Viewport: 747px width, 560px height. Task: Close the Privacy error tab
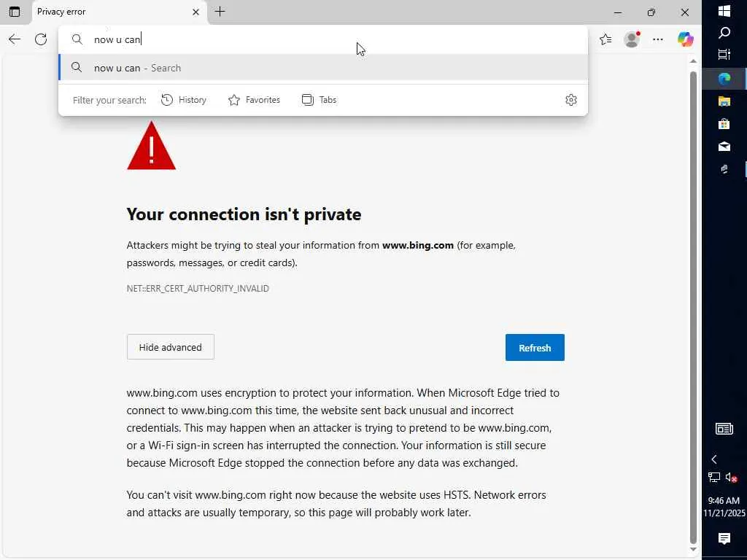click(196, 12)
